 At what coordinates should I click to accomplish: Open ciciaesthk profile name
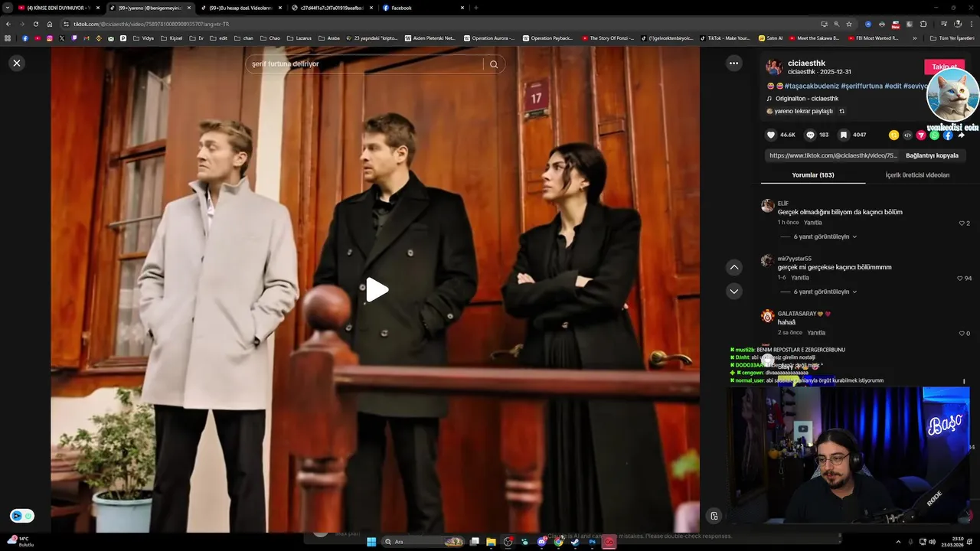(806, 64)
